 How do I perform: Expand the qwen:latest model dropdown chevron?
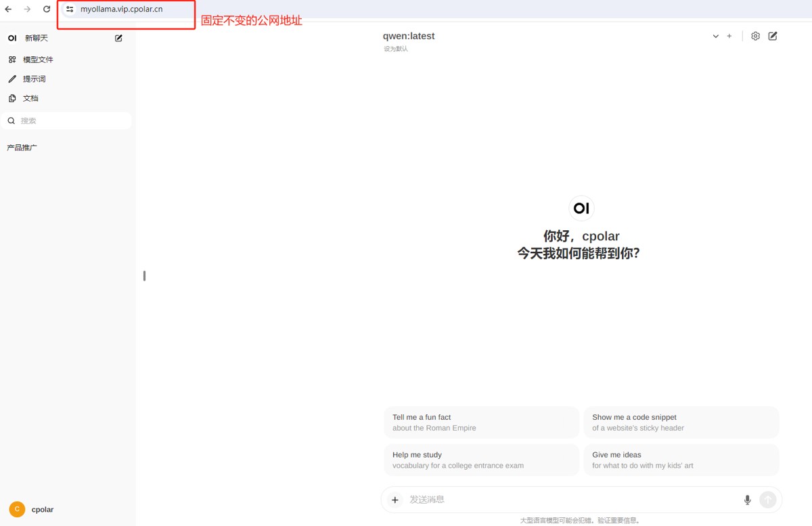click(x=716, y=37)
